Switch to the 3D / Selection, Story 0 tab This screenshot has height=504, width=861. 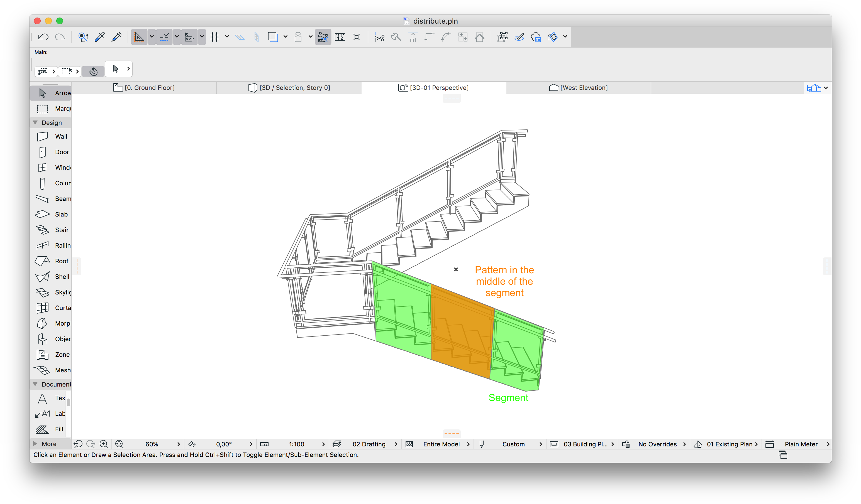[x=289, y=88]
